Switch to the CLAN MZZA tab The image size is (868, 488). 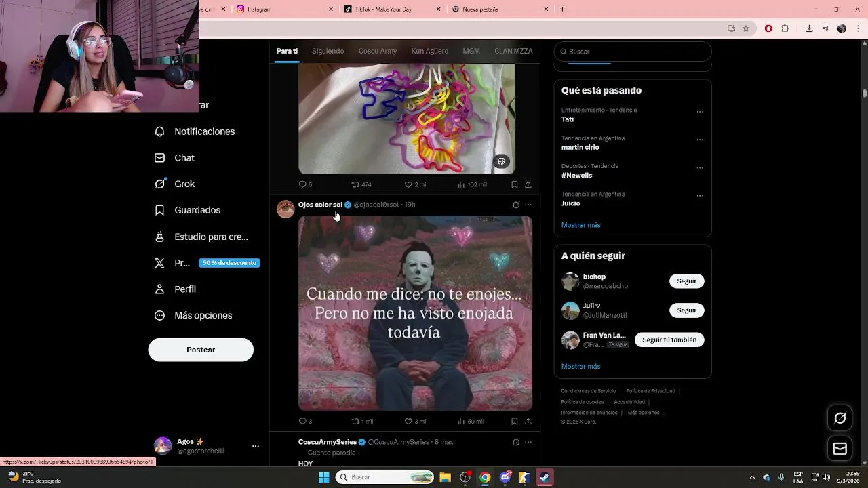point(513,51)
